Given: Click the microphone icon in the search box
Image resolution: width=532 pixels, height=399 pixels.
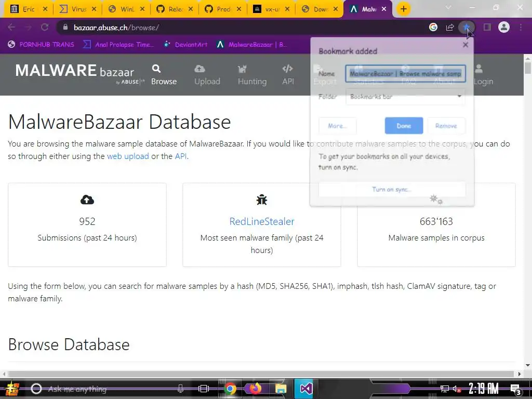Looking at the screenshot, I should click(180, 389).
